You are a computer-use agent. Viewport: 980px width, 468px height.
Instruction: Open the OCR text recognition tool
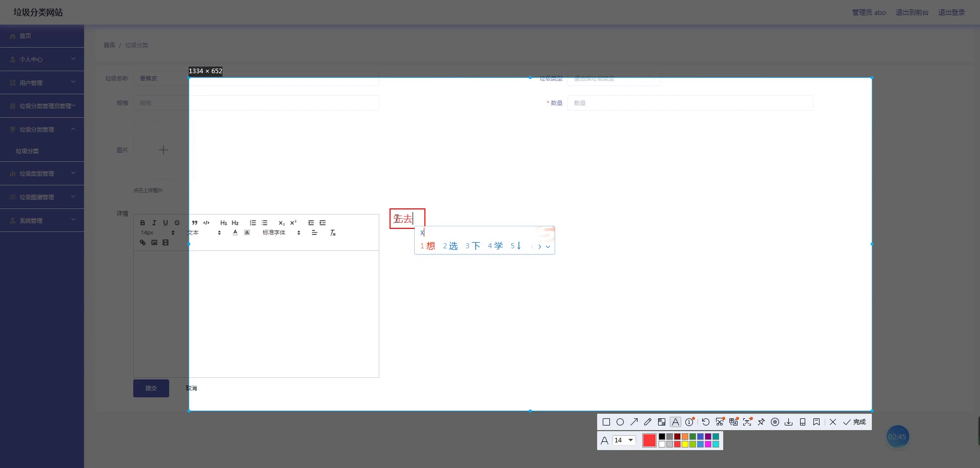(x=747, y=422)
